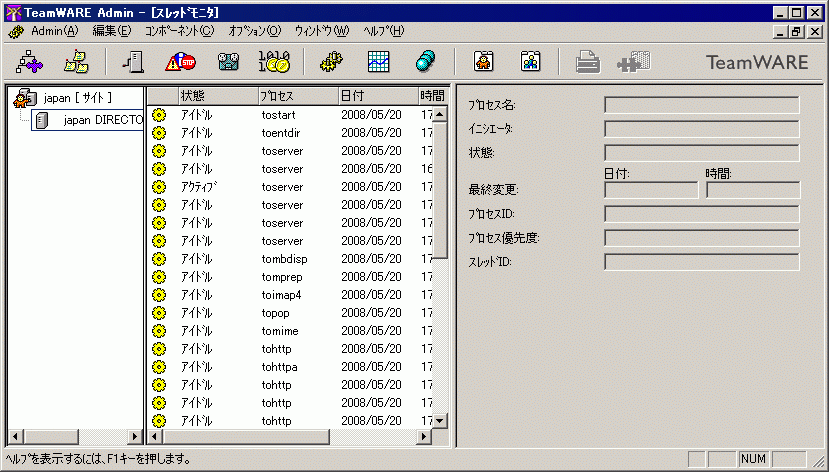The width and height of the screenshot is (829, 472).
Task: Click the gear icon on the アクティブ row
Action: tap(159, 187)
